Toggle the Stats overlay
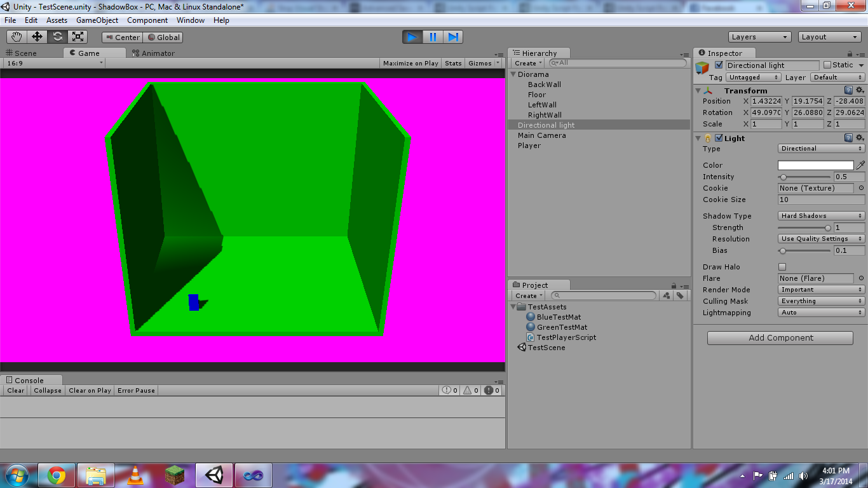The width and height of the screenshot is (868, 488). 453,63
